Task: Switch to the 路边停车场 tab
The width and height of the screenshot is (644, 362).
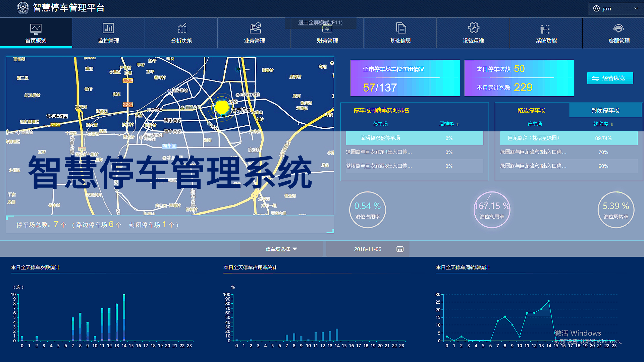Action: [531, 110]
